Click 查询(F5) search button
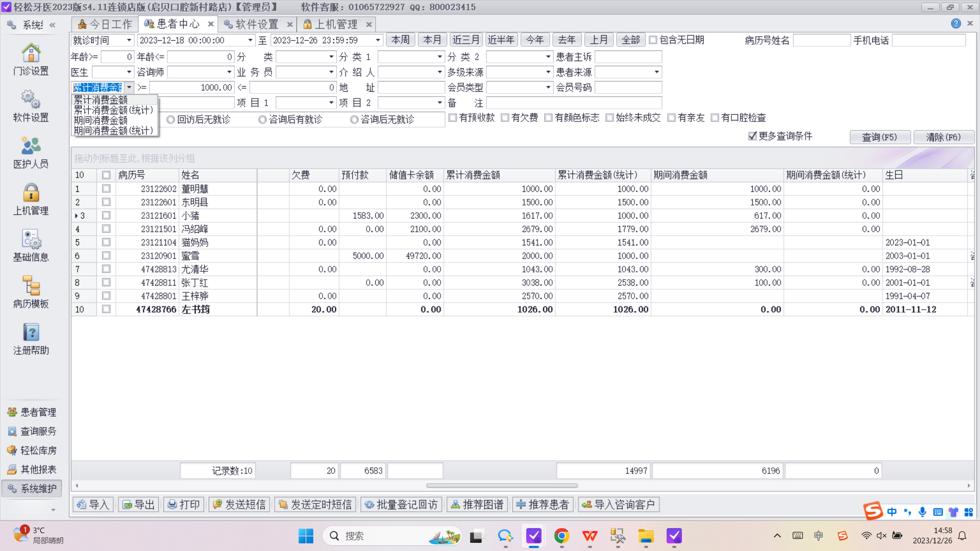The height and width of the screenshot is (551, 980). coord(879,137)
